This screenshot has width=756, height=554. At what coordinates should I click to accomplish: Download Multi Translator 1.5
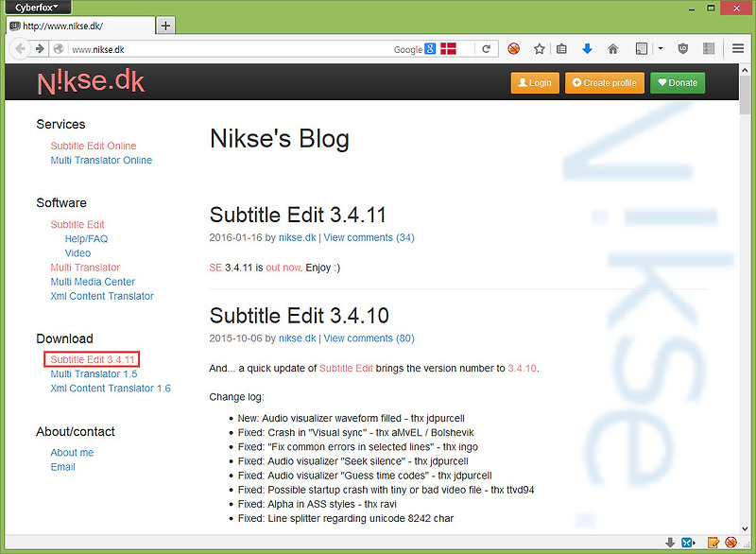coord(94,374)
